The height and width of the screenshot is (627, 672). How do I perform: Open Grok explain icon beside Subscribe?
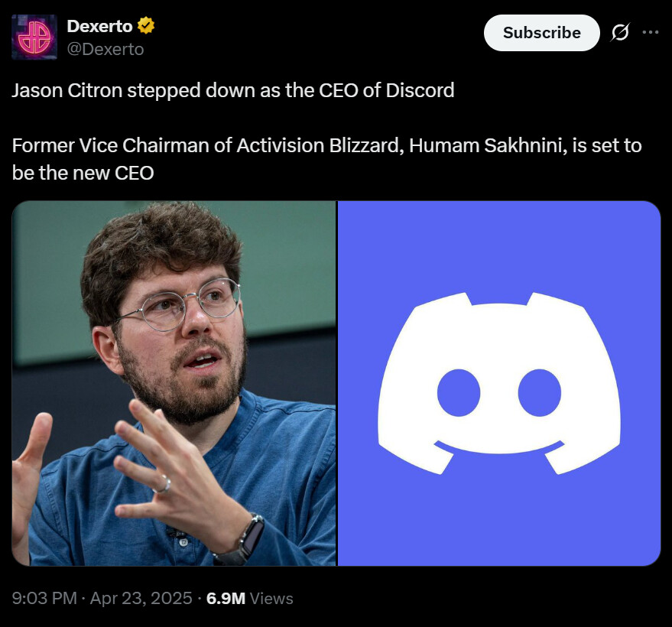coord(620,33)
